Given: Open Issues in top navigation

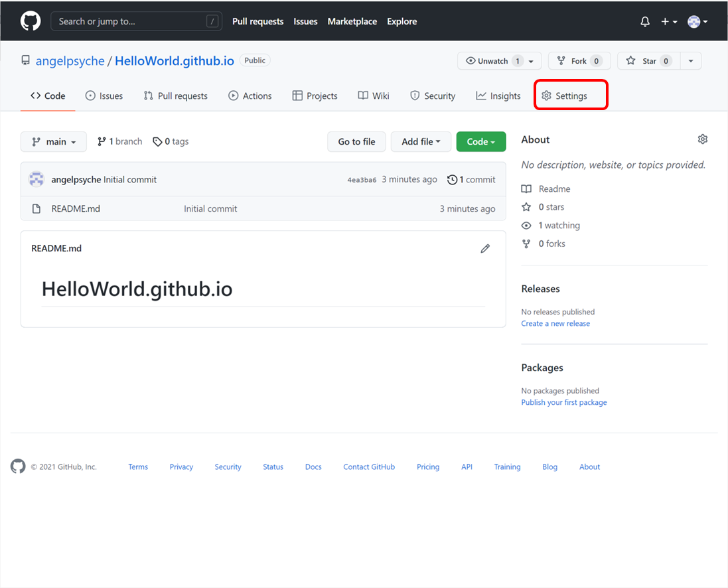Looking at the screenshot, I should [305, 21].
